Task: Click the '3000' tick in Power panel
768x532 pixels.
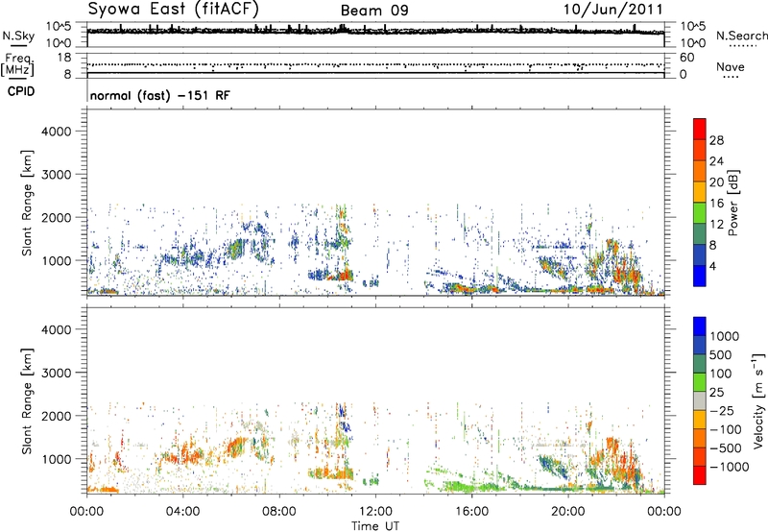Action: click(57, 174)
